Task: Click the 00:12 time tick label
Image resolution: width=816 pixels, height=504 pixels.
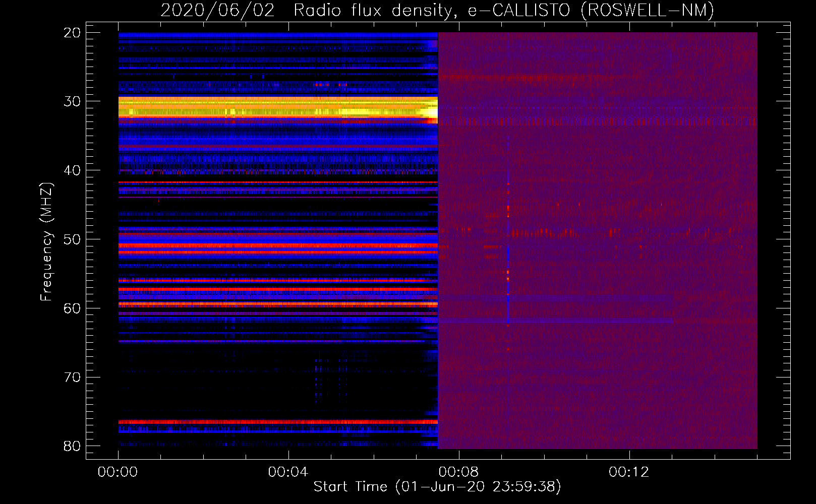Action: [x=629, y=472]
